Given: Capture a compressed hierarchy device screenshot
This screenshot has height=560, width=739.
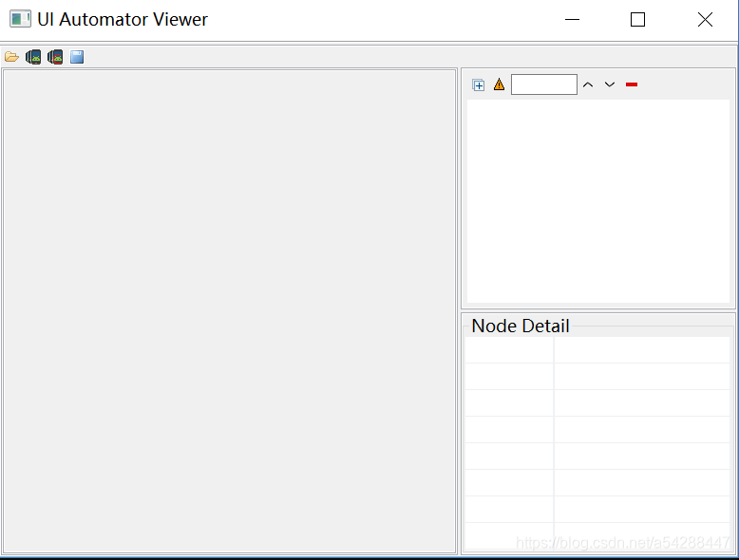Looking at the screenshot, I should tap(55, 58).
